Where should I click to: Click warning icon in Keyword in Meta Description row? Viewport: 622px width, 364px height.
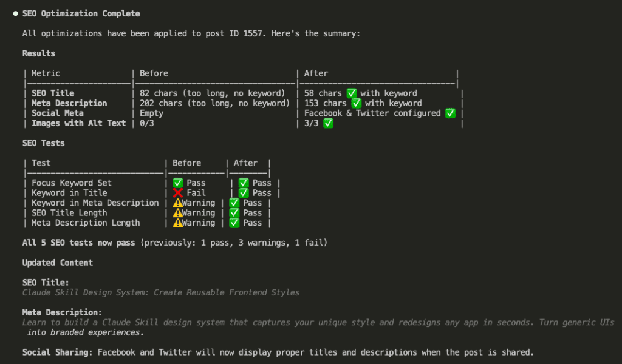tap(178, 203)
